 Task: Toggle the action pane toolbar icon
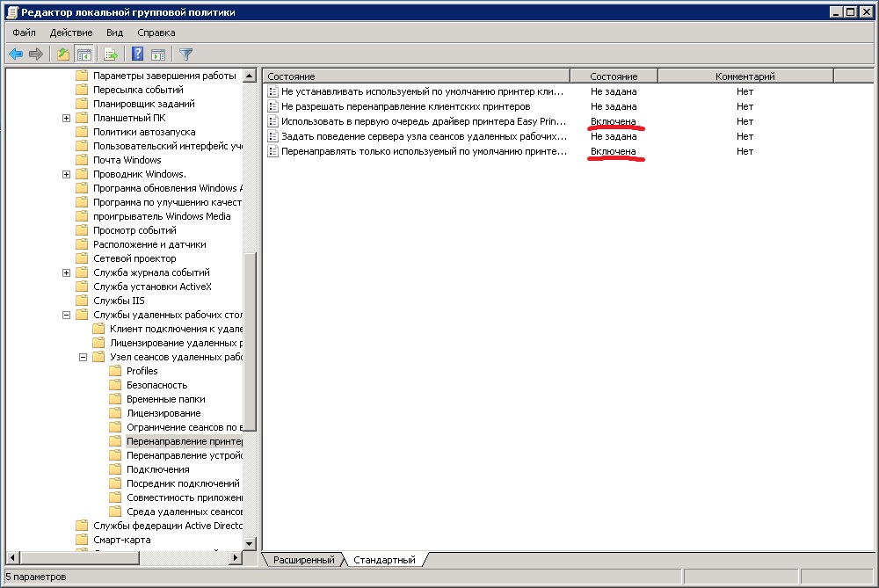click(x=158, y=54)
